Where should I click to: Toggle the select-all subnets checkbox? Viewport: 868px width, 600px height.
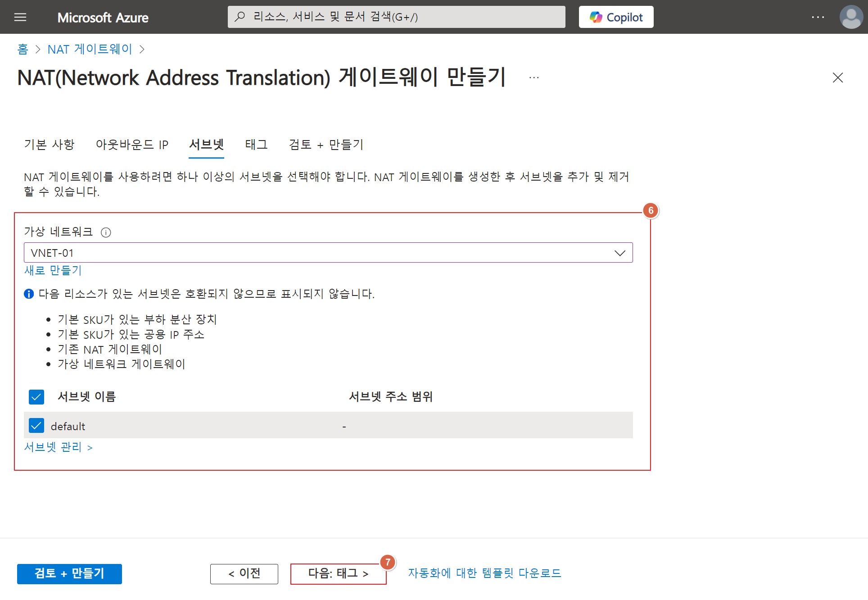point(36,397)
